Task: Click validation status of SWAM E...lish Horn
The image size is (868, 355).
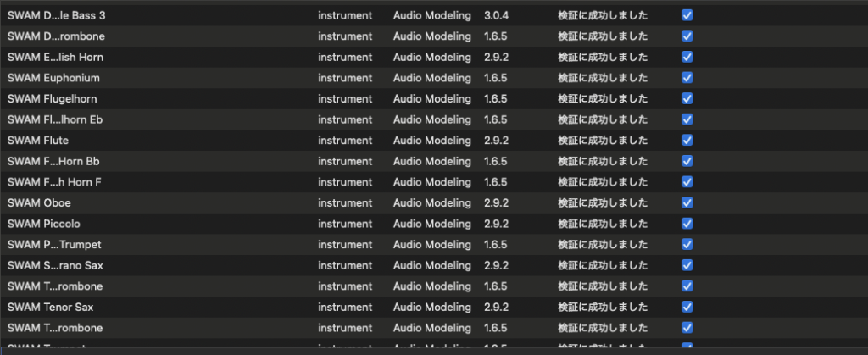Action: [x=603, y=57]
